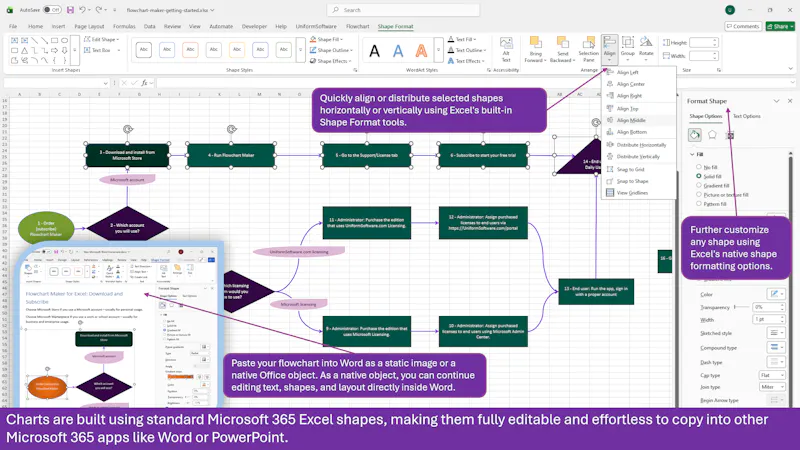Switch to Text Options in Format Shape
The height and width of the screenshot is (450, 800).
coord(746,116)
